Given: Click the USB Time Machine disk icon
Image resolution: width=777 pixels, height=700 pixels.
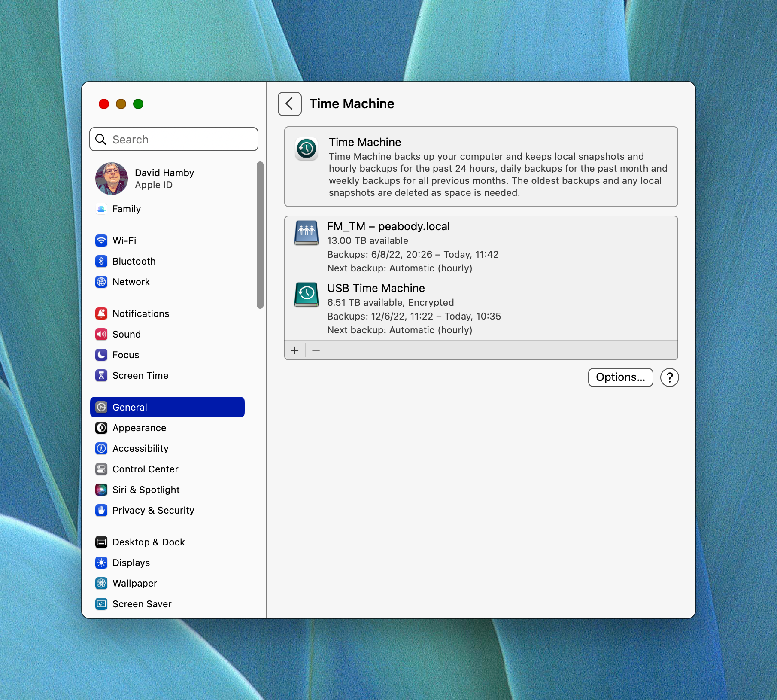Looking at the screenshot, I should click(x=306, y=294).
